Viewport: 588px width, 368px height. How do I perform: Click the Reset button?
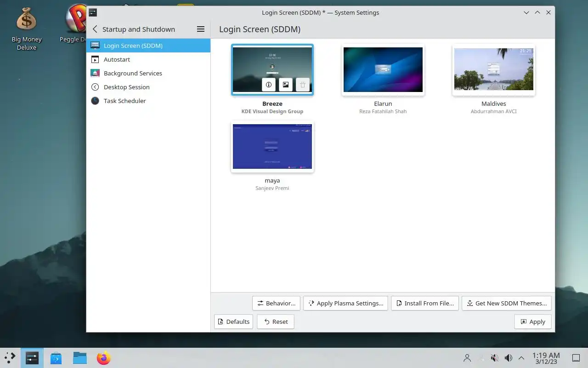pyautogui.click(x=276, y=322)
